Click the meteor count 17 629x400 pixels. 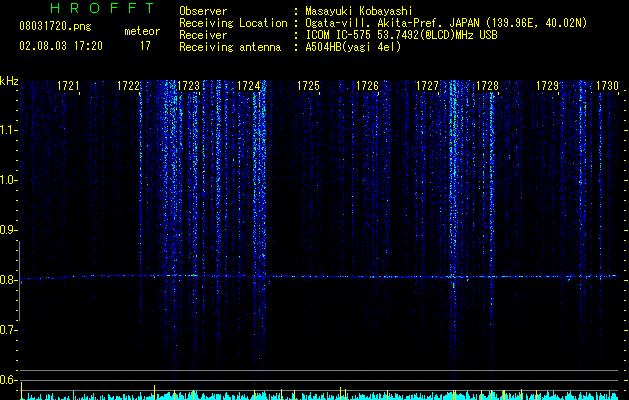(x=145, y=46)
